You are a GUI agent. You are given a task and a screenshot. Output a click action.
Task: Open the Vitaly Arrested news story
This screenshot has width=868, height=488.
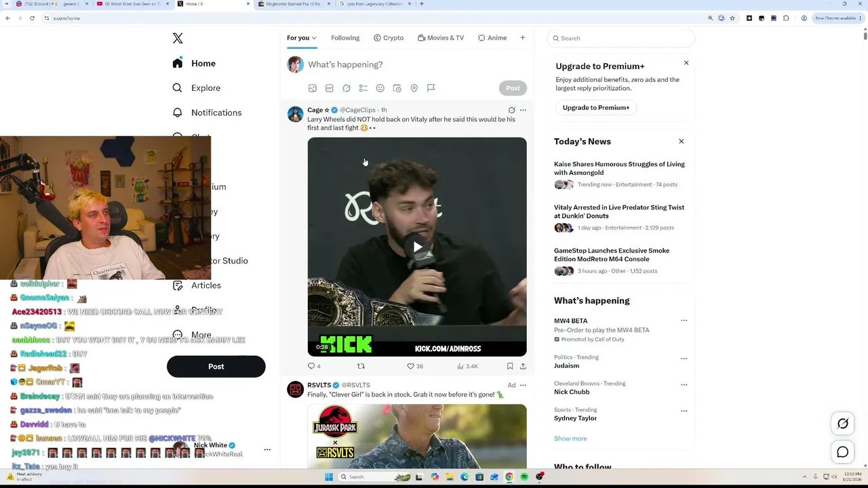(x=619, y=211)
